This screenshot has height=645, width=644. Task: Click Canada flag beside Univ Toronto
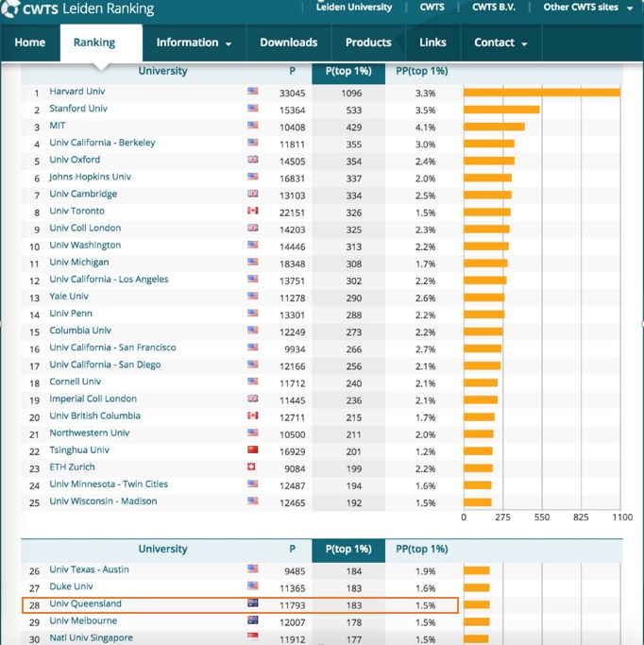[253, 211]
